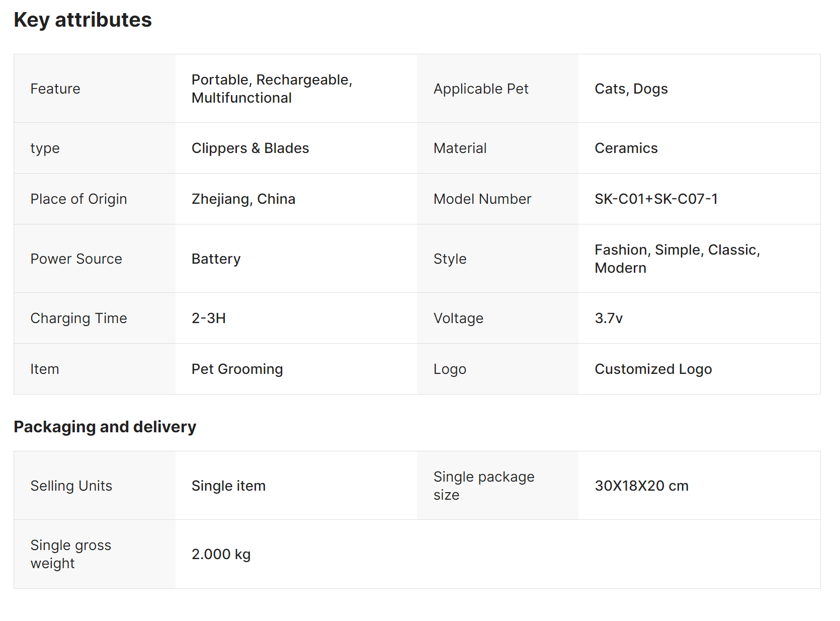Click the Applicable Pet label

pyautogui.click(x=481, y=89)
